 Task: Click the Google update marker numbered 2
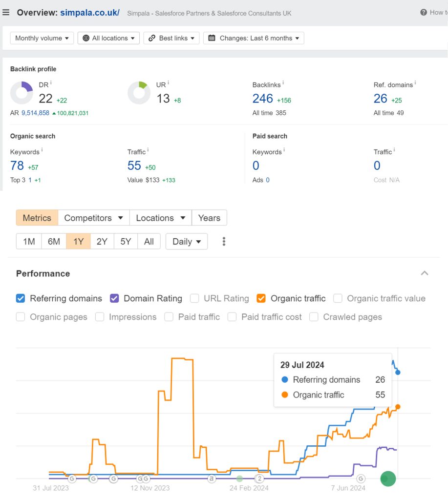260,479
